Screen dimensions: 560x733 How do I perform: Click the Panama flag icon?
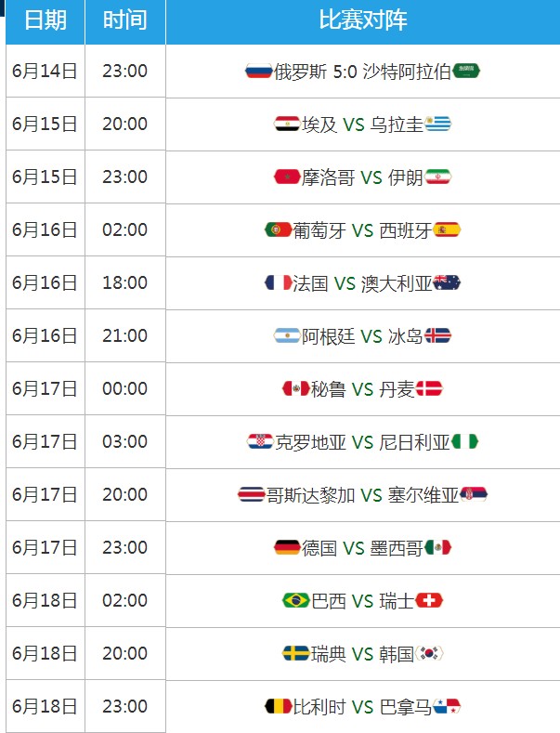click(x=447, y=706)
